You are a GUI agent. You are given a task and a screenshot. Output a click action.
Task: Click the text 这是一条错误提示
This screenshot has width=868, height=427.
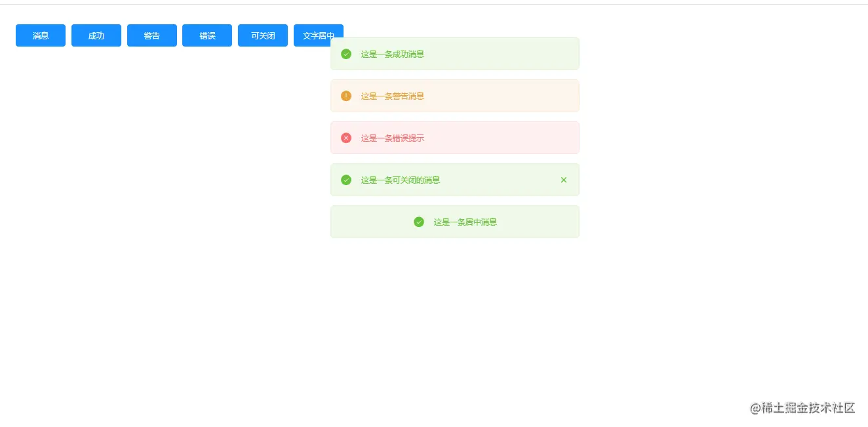click(x=393, y=138)
